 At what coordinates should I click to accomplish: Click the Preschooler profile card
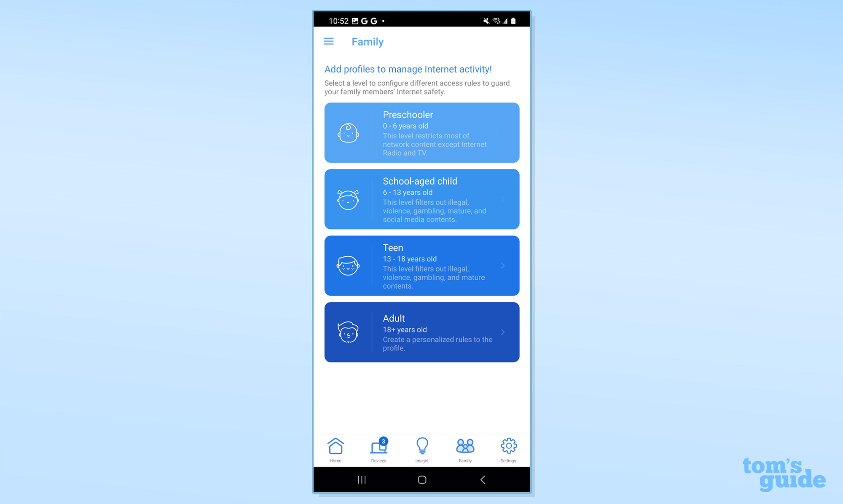[x=422, y=133]
